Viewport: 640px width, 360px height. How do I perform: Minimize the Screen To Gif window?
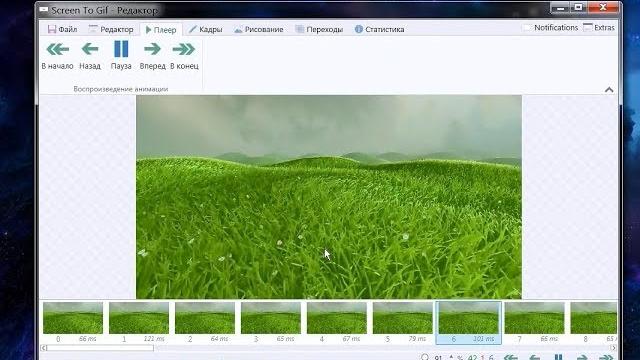point(560,7)
